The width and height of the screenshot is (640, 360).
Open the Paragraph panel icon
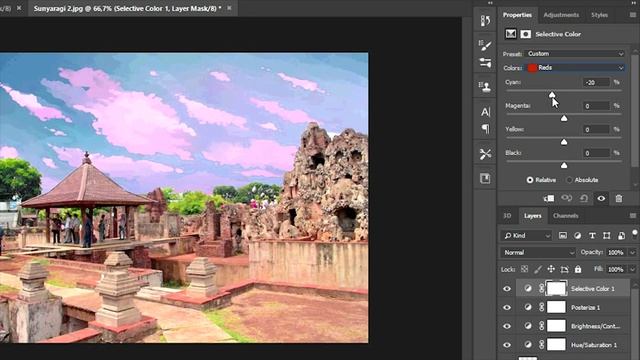[x=485, y=129]
